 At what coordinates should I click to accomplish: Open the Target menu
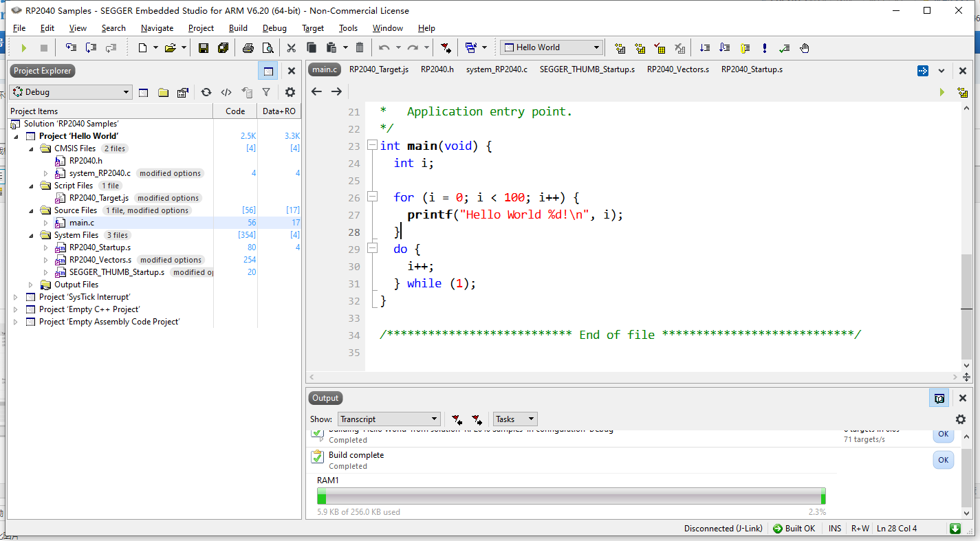[x=313, y=28]
